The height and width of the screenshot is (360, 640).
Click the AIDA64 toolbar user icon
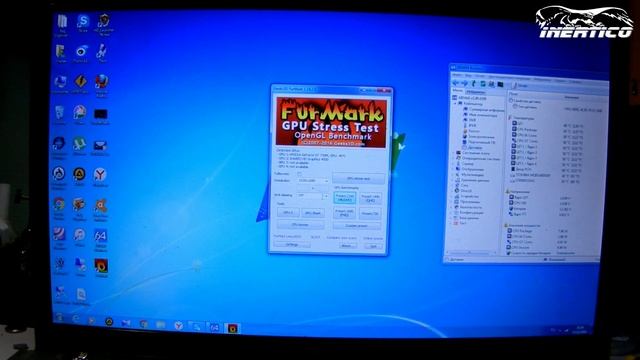[x=491, y=84]
